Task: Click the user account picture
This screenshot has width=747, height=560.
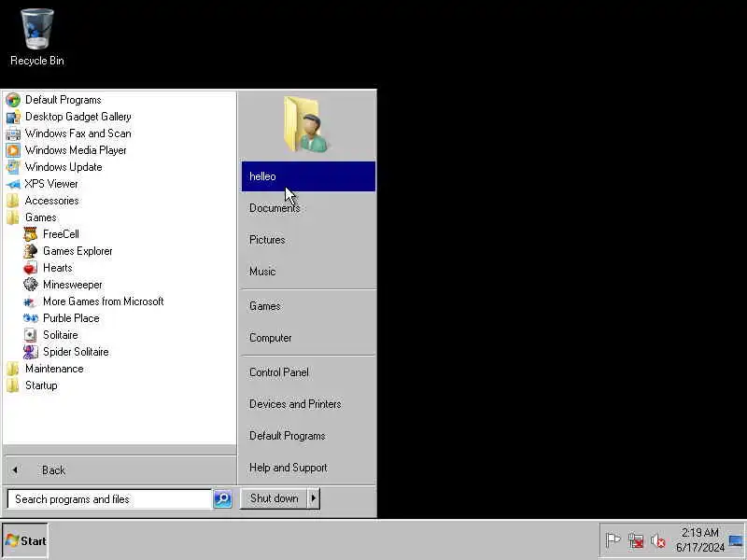Action: pos(306,124)
